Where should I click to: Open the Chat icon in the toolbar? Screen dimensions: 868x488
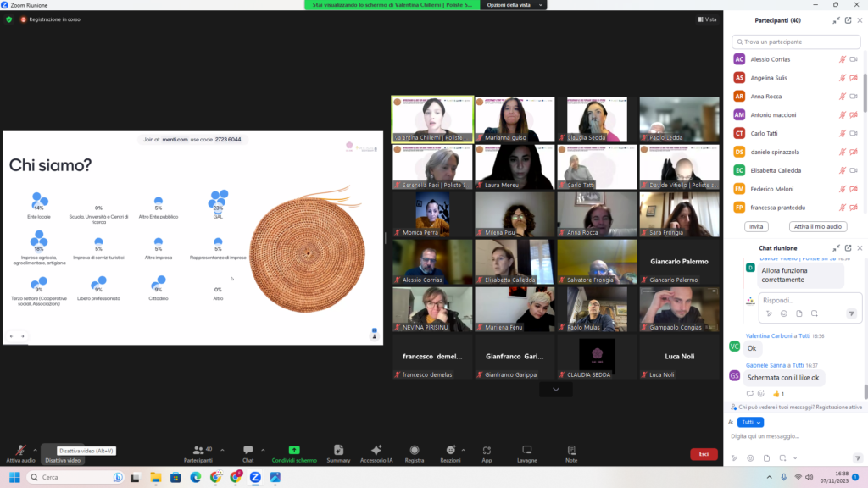248,451
